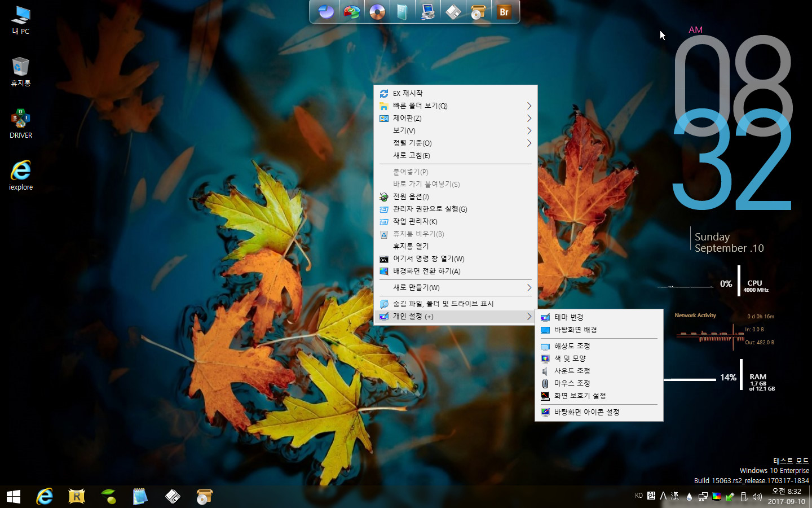Open the safely remove hardware tray icon
This screenshot has height=508, width=812.
pos(743,497)
